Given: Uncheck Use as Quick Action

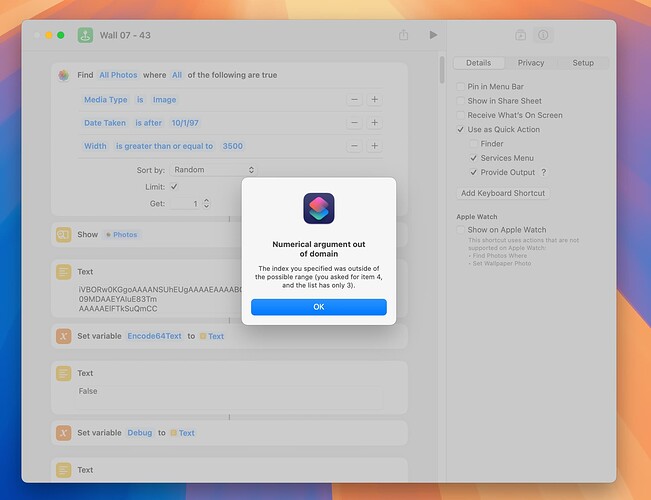Looking at the screenshot, I should (460, 130).
